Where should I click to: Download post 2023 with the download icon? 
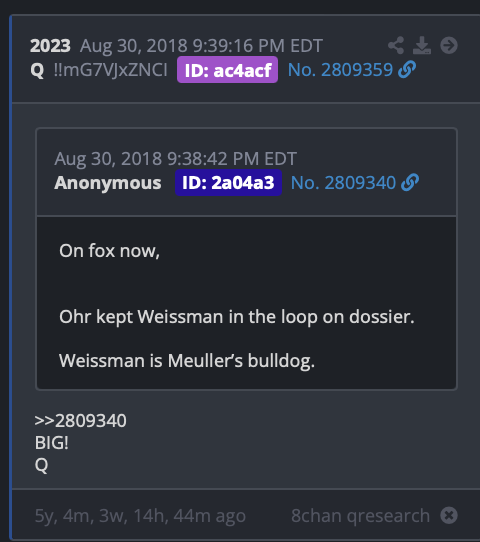coord(422,45)
